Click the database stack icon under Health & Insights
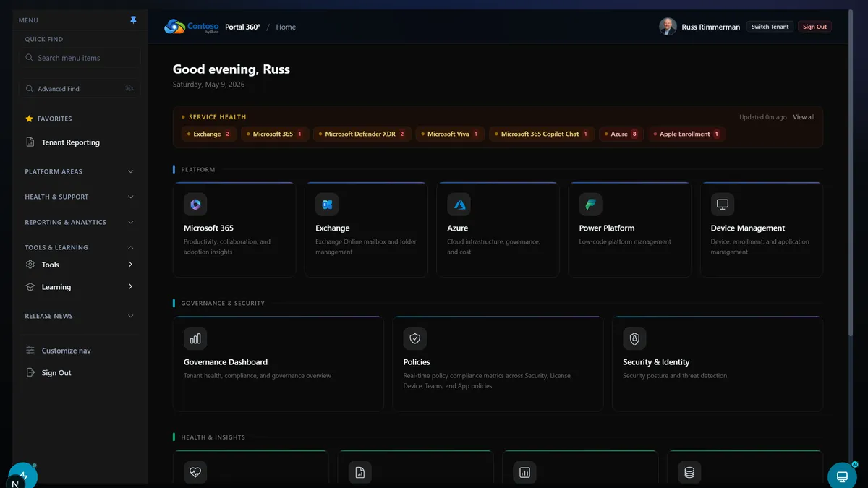 (x=689, y=473)
